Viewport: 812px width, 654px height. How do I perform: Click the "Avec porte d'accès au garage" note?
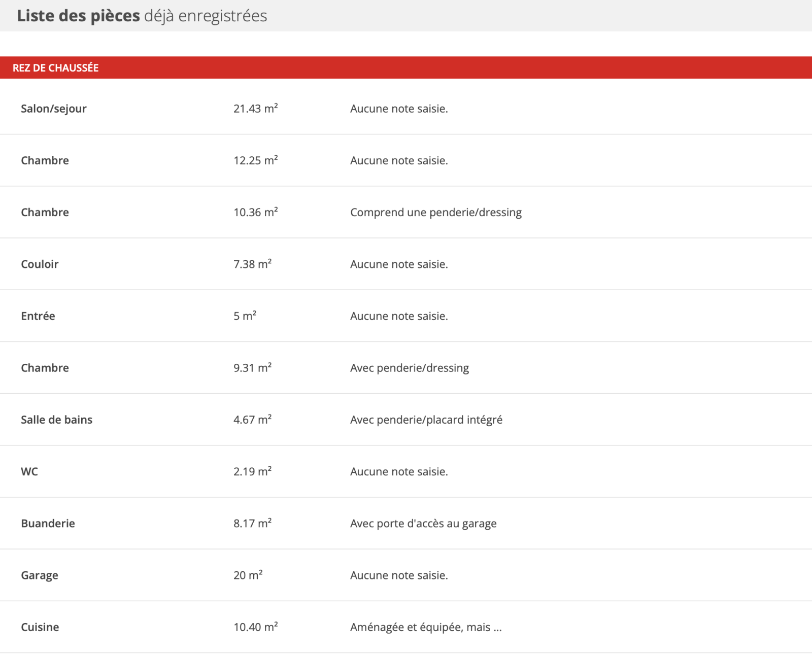coord(423,524)
